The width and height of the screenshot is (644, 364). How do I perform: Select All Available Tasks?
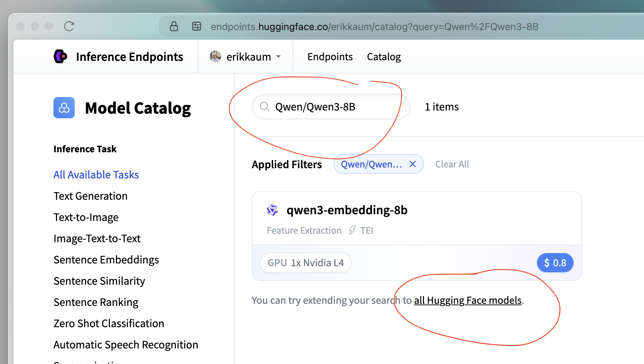coord(96,175)
